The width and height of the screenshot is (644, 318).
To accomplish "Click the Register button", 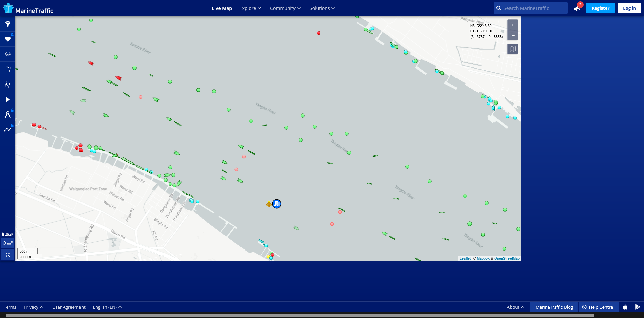I will pyautogui.click(x=600, y=8).
